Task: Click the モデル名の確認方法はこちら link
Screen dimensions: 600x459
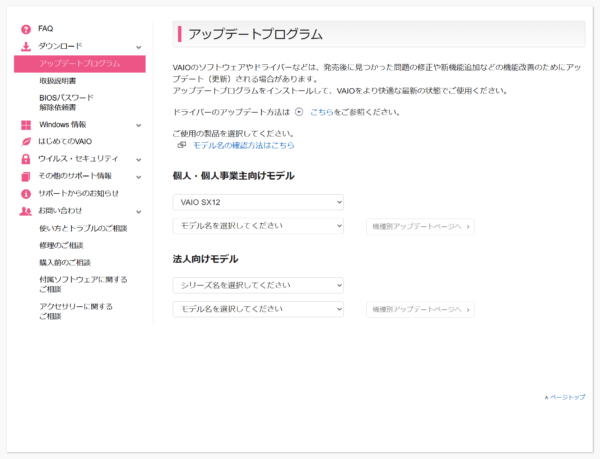Action: coord(243,145)
